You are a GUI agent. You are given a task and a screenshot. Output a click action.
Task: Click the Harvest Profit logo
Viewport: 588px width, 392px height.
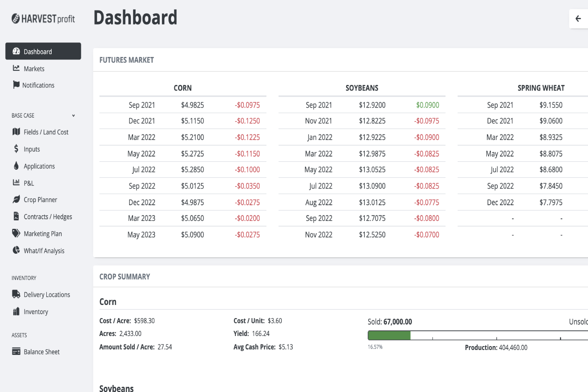pyautogui.click(x=43, y=18)
